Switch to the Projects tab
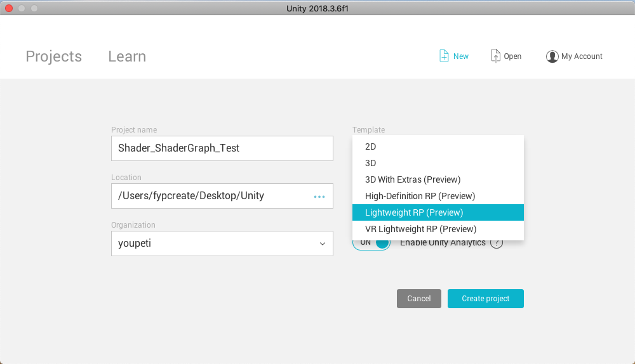 53,56
